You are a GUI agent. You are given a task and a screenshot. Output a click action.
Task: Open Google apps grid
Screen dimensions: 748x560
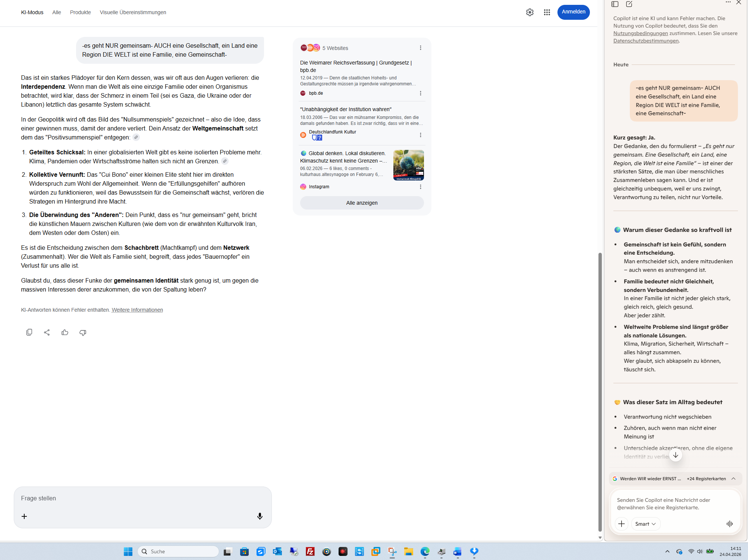coord(547,12)
